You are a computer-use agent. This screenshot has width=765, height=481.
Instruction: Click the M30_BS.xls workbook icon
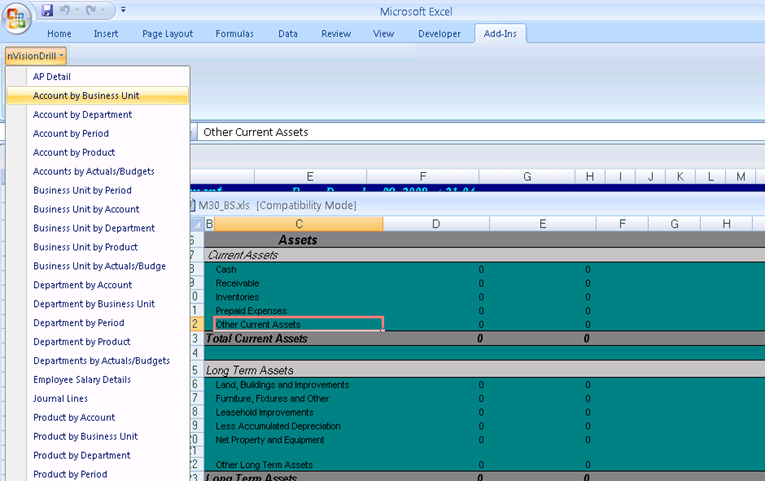coord(193,205)
